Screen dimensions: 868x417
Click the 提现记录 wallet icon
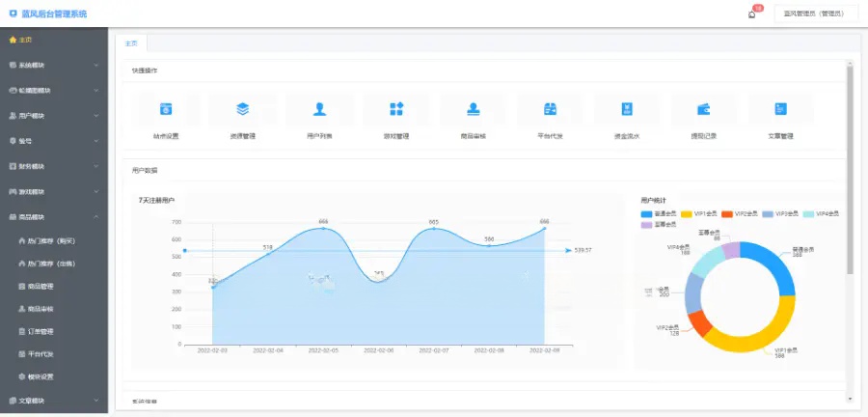(x=704, y=109)
